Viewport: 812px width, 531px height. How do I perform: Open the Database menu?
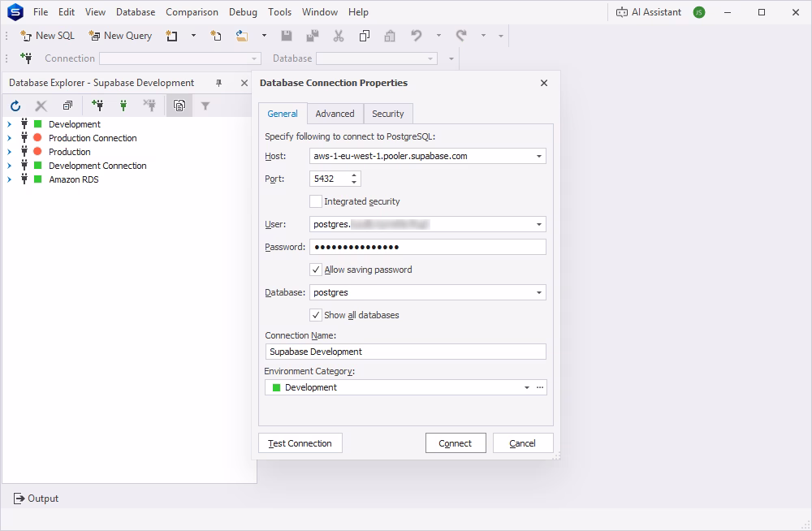click(x=136, y=12)
